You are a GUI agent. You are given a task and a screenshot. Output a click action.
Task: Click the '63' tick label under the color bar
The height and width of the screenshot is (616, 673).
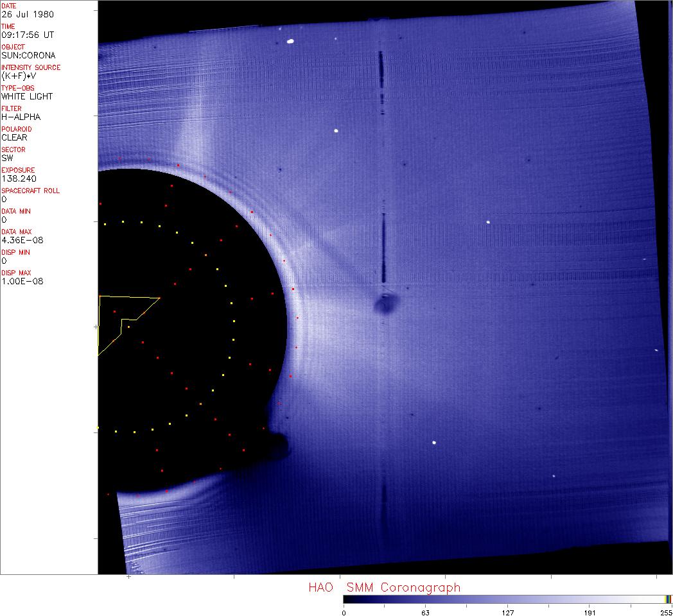(x=425, y=612)
